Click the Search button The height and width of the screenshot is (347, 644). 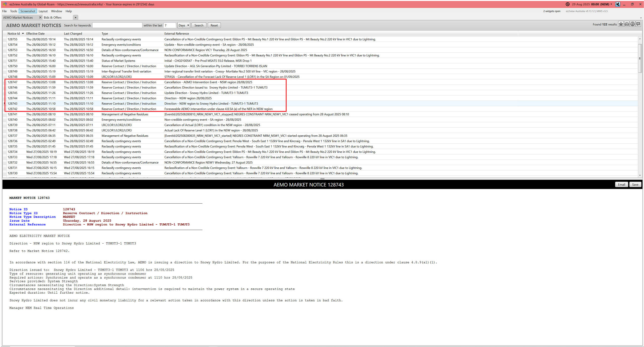[x=199, y=25]
